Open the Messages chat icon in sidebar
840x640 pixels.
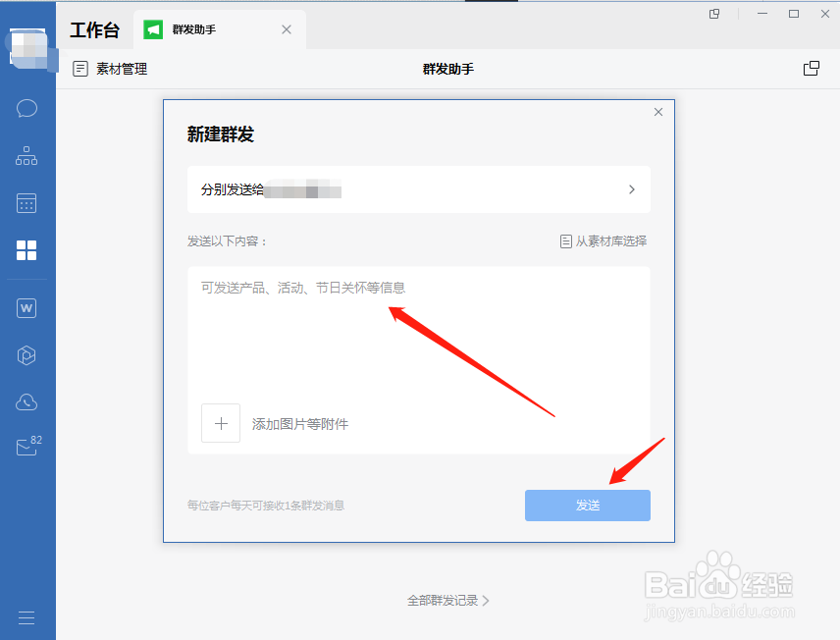(x=26, y=108)
